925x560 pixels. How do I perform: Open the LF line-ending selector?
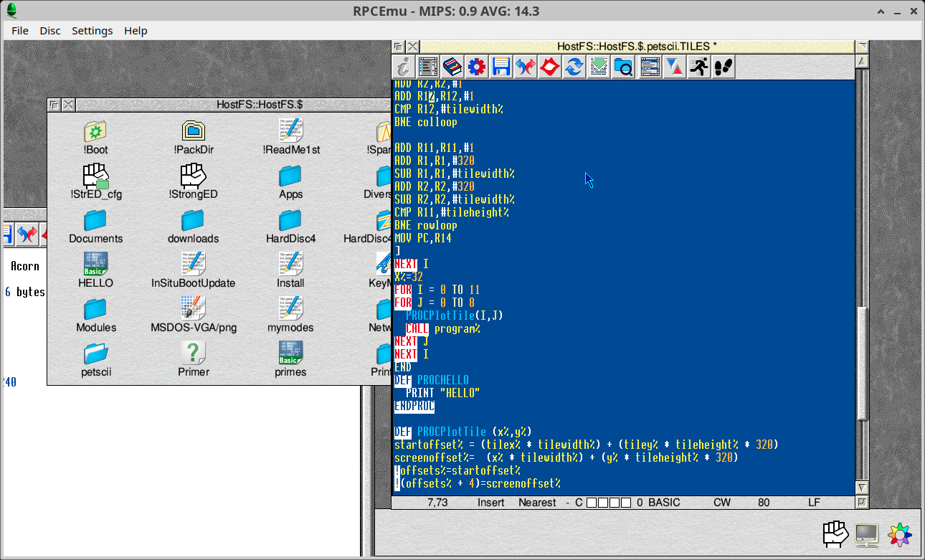pos(814,503)
